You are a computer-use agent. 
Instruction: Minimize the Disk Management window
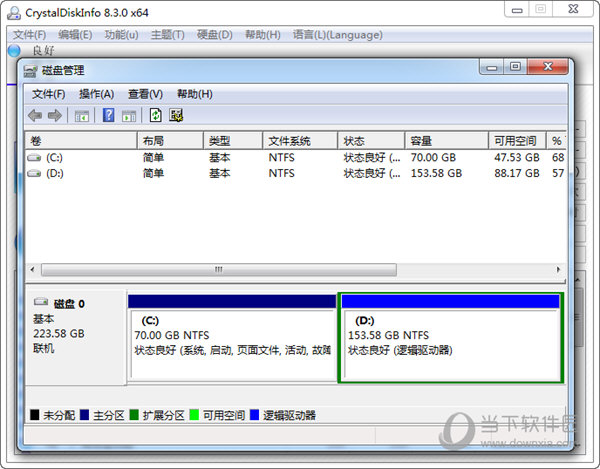click(492, 67)
